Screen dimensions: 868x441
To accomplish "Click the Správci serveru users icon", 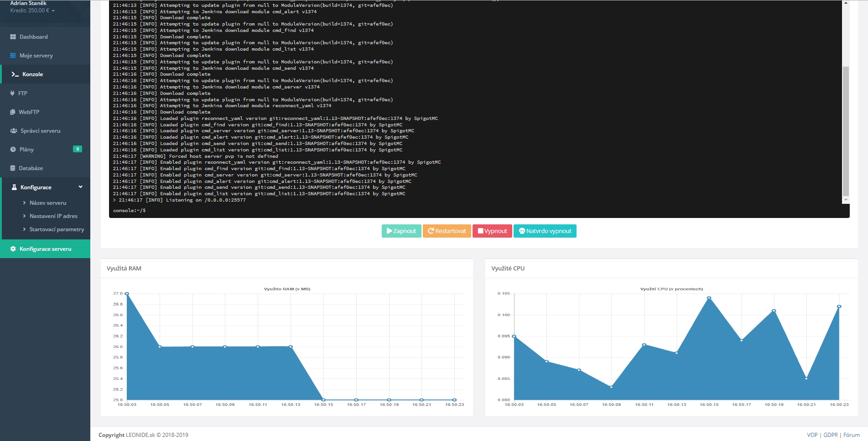I will pyautogui.click(x=13, y=131).
